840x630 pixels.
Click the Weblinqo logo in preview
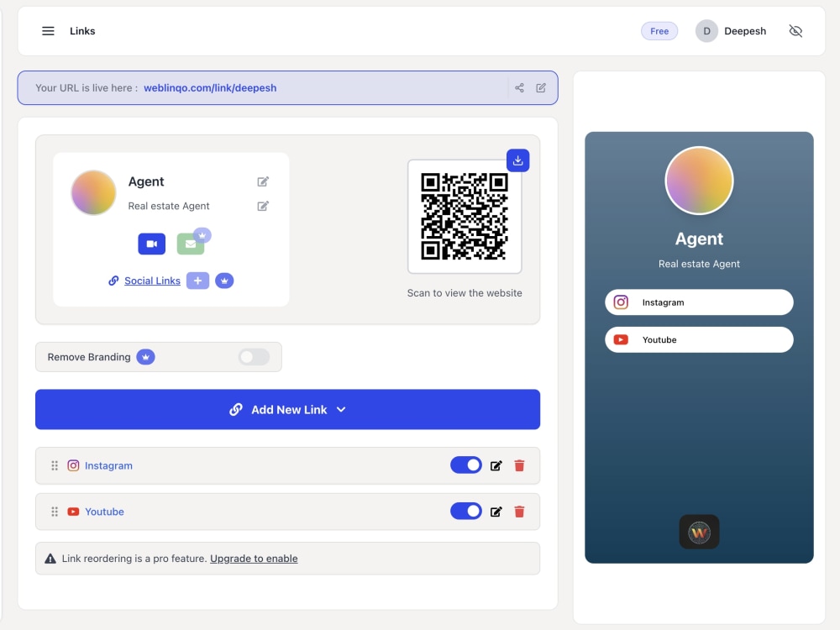coord(699,532)
